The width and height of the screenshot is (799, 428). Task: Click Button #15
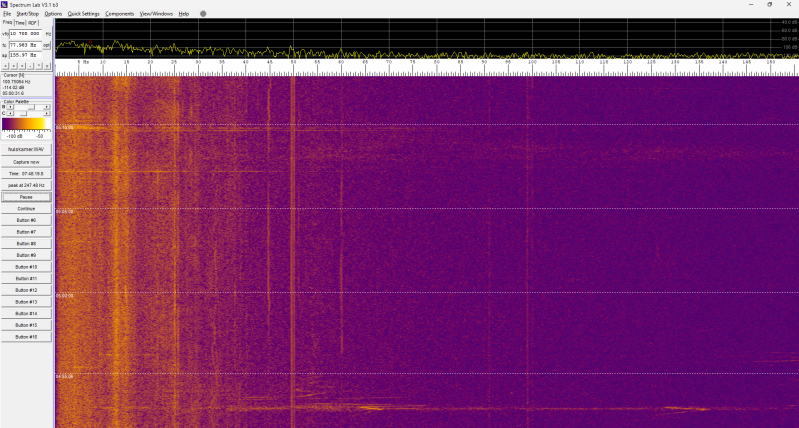26,325
